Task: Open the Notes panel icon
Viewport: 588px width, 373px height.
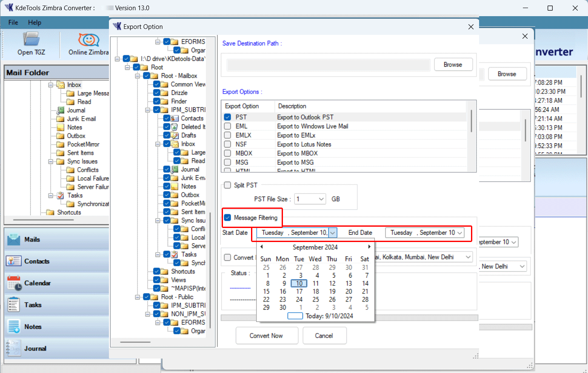Action: pos(14,327)
